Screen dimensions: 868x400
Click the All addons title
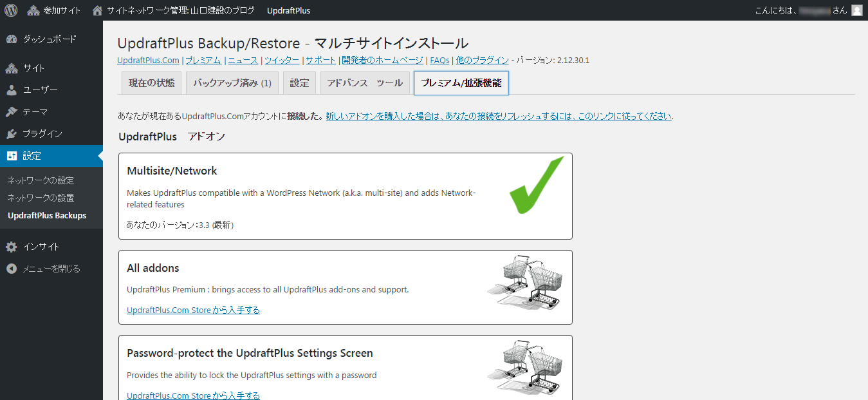pos(153,268)
